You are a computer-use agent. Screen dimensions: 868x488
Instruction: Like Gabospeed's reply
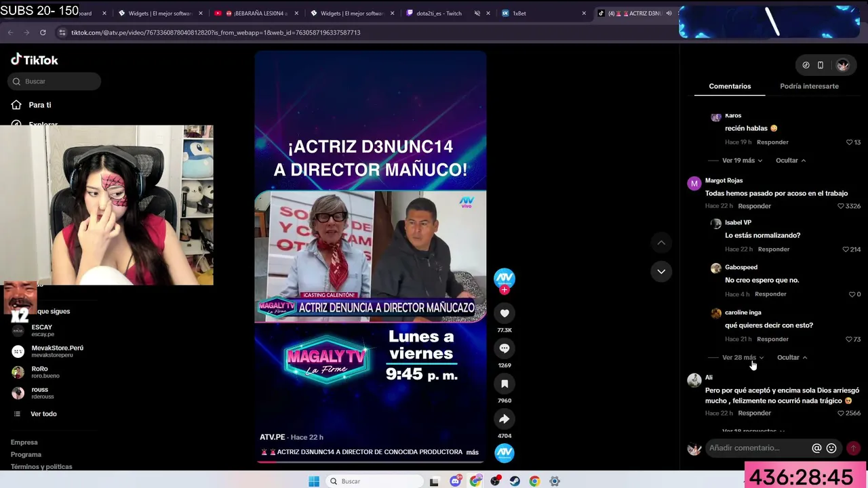[852, 294]
